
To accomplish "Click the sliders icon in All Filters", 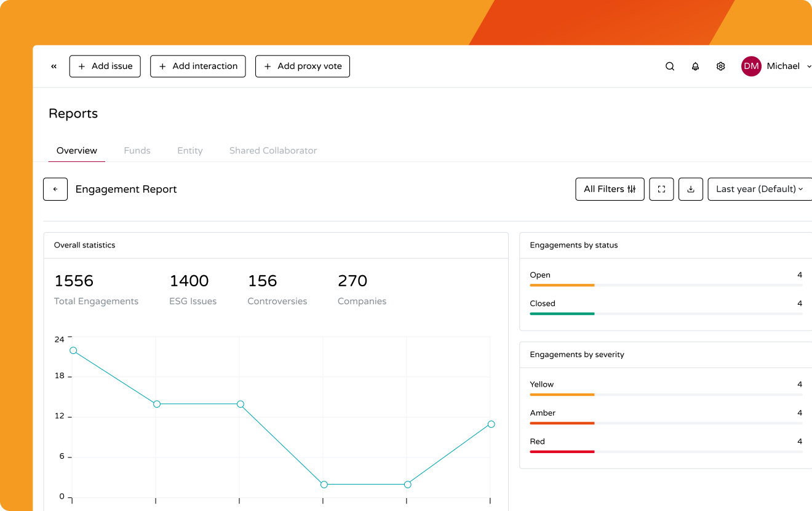I will pos(631,189).
